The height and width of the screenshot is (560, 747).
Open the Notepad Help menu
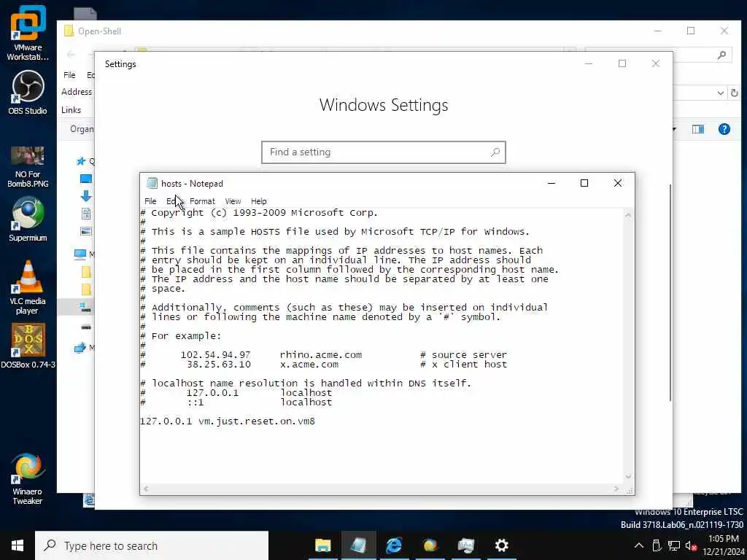click(259, 201)
